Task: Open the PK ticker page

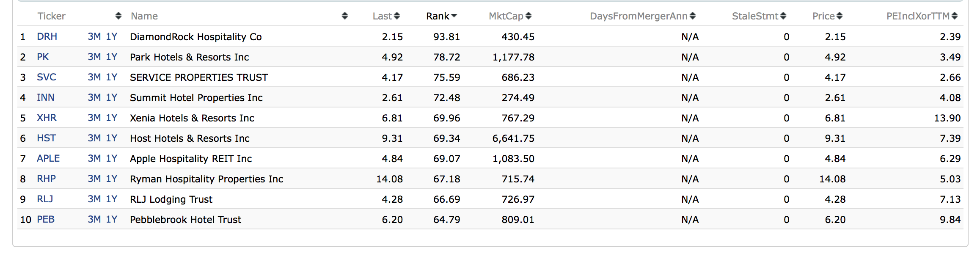Action: pyautogui.click(x=43, y=57)
